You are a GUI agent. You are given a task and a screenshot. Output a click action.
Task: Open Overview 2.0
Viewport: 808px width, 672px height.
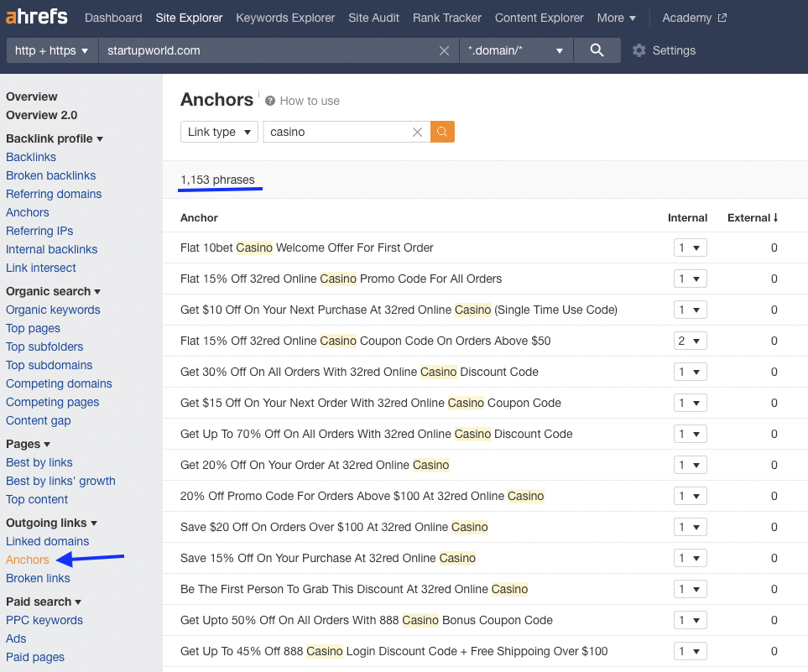coord(41,115)
